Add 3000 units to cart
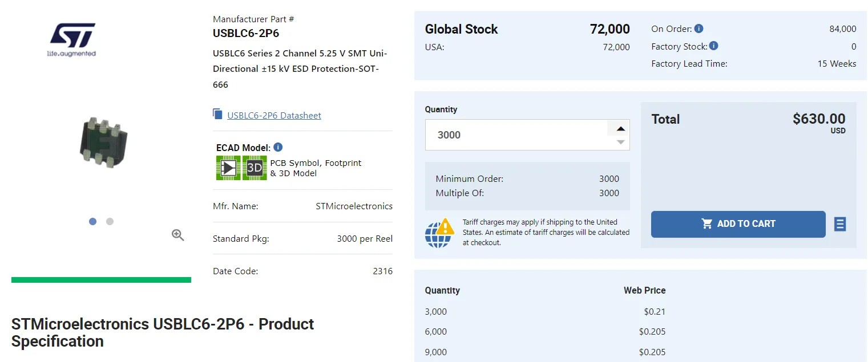The image size is (868, 362). tap(738, 224)
